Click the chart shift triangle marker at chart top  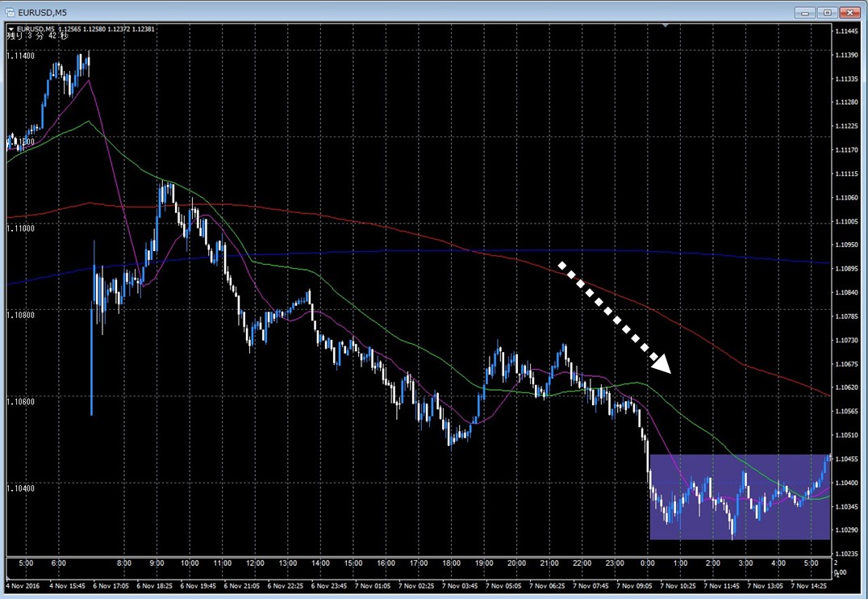(665, 25)
